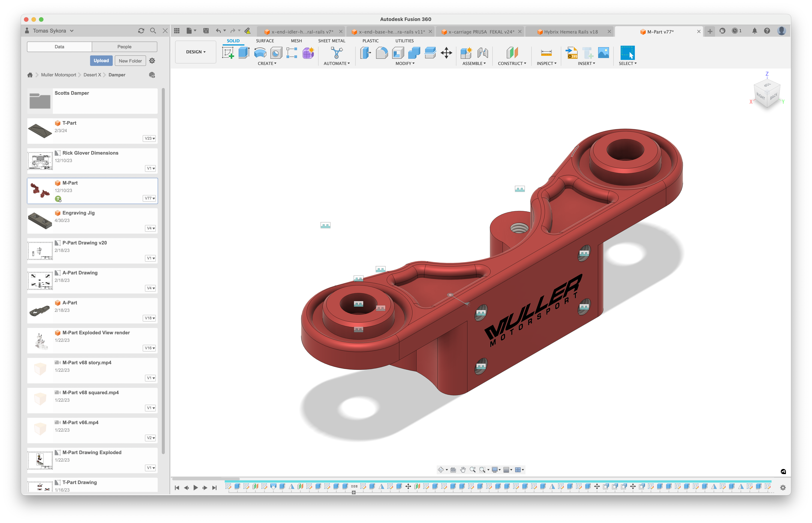Viewport: 812px width, 523px height.
Task: Activate the Move/Copy tool icon
Action: [x=446, y=53]
